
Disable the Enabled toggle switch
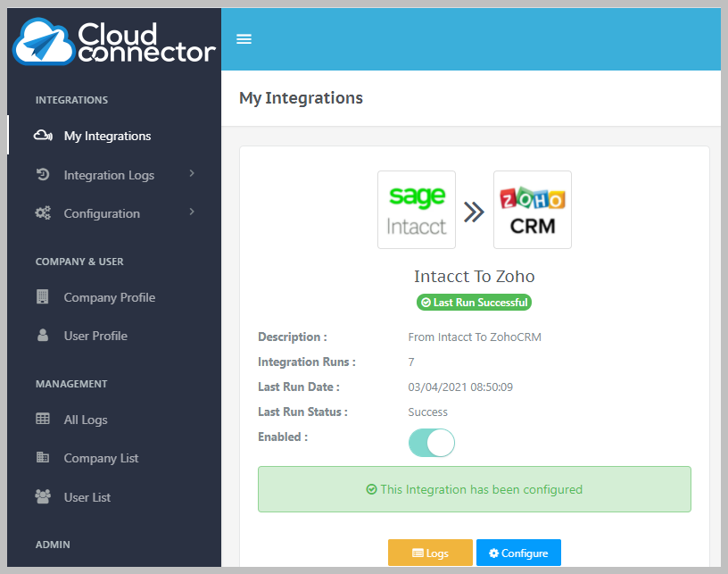pyautogui.click(x=432, y=443)
